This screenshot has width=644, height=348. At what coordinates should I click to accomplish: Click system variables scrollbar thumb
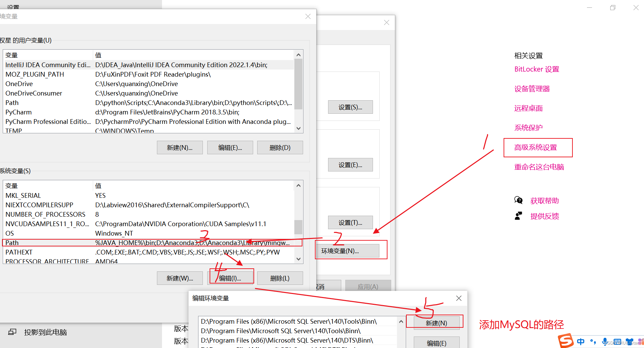[x=298, y=227]
